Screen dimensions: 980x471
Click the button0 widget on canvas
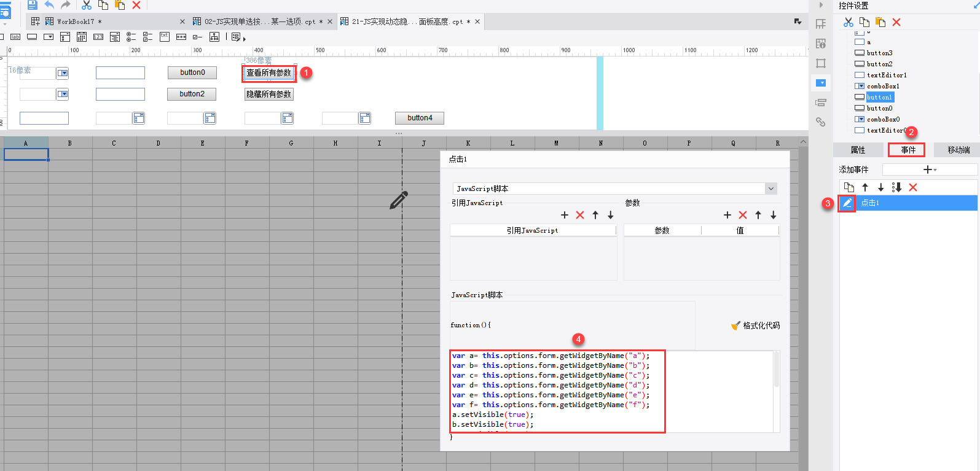click(192, 72)
